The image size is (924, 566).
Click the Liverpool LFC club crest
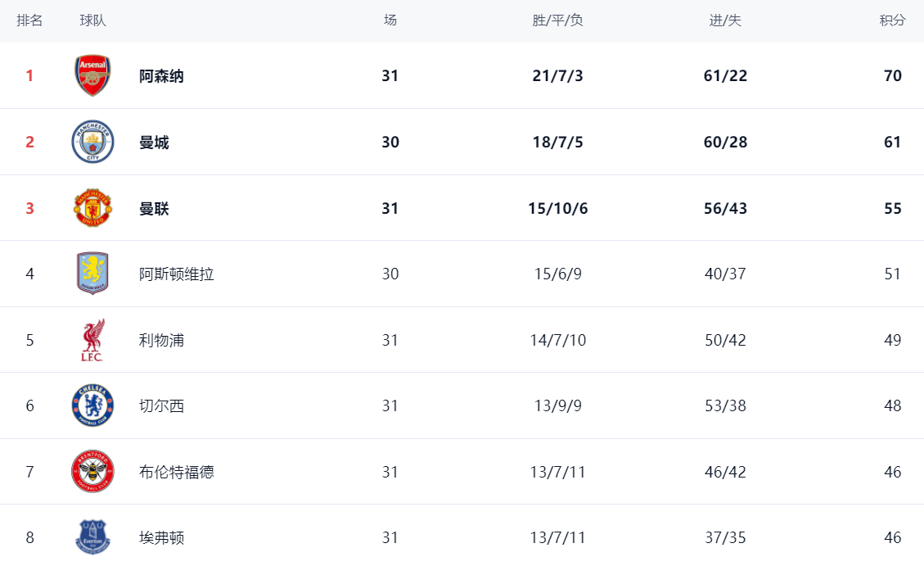tap(92, 340)
